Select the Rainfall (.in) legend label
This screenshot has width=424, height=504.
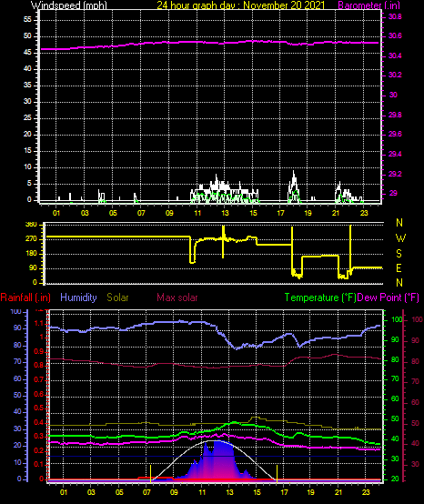coord(25,297)
